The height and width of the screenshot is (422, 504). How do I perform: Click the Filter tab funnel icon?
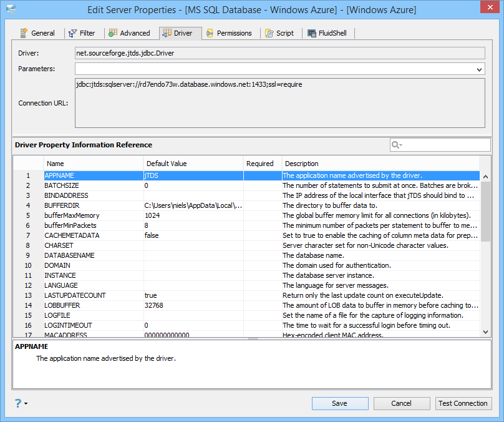[x=72, y=33]
